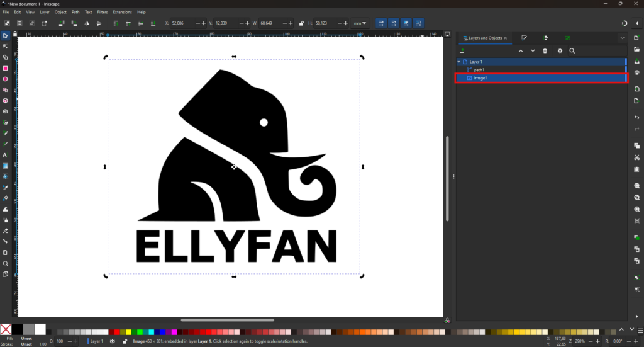Select the Text tool in the toolbox

click(6, 154)
